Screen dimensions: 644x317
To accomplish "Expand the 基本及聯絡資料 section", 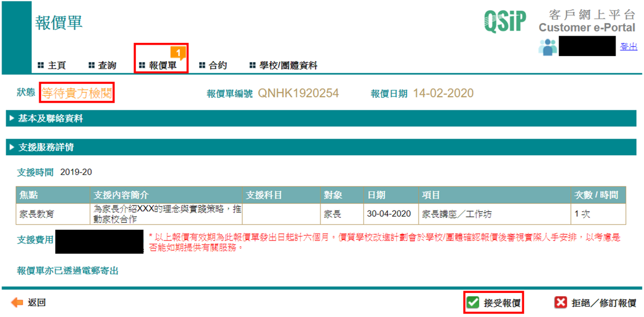I will click(x=322, y=118).
